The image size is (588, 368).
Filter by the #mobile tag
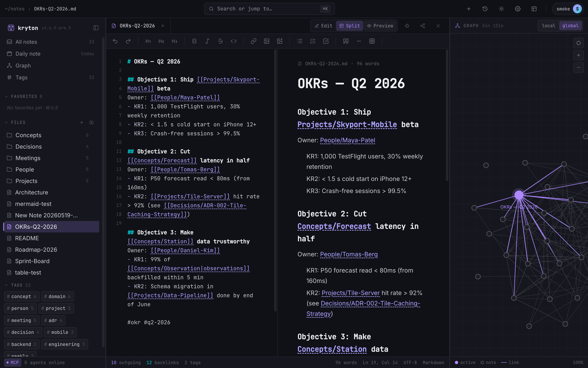[60, 332]
